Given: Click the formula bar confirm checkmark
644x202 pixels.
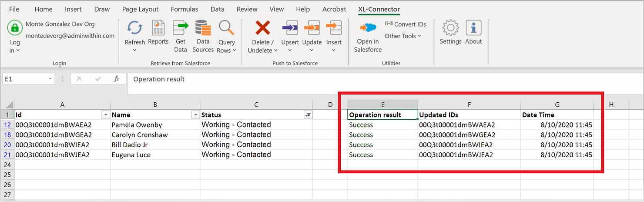Looking at the screenshot, I should coord(98,79).
